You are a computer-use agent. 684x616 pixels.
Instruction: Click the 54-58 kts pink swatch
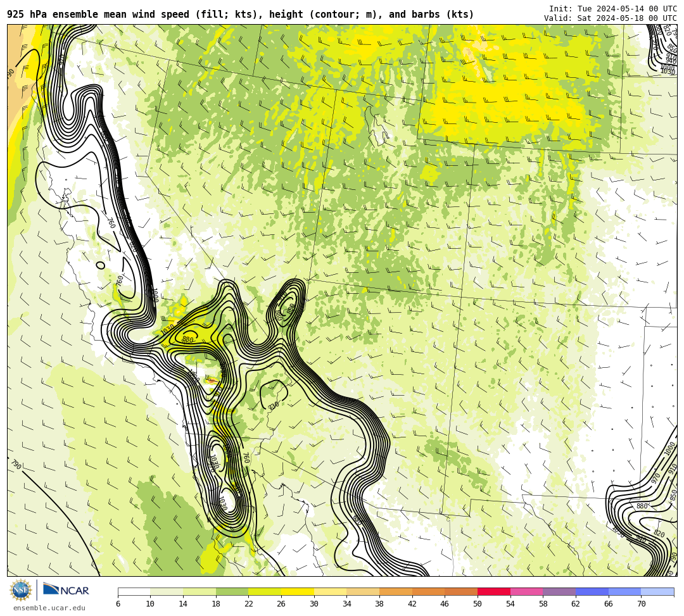click(526, 591)
